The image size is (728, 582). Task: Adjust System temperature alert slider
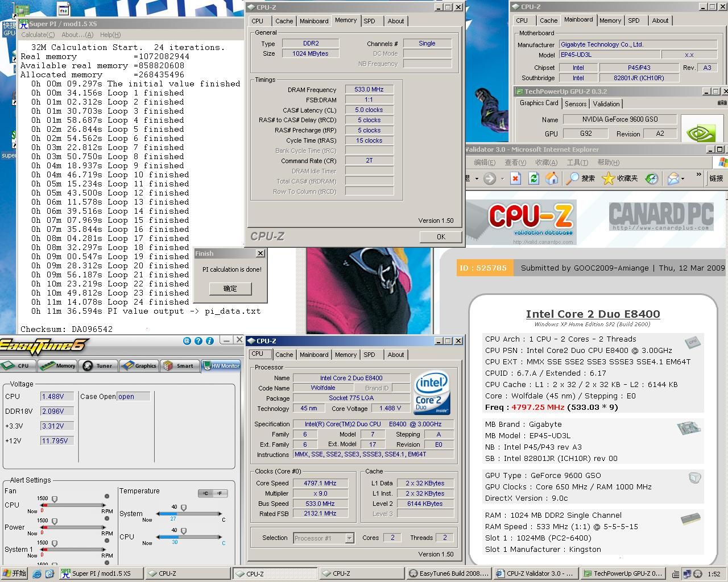(183, 508)
